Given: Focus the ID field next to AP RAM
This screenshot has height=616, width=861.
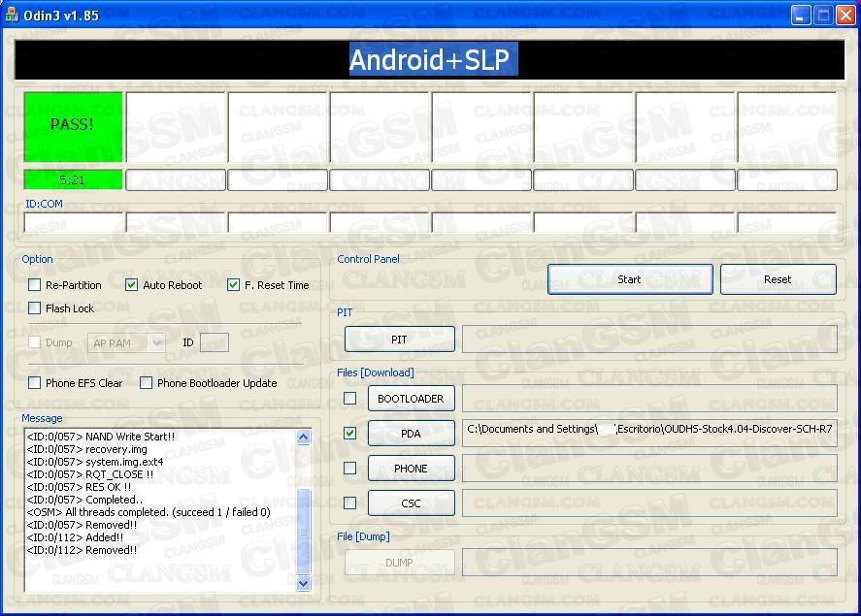Looking at the screenshot, I should [215, 342].
